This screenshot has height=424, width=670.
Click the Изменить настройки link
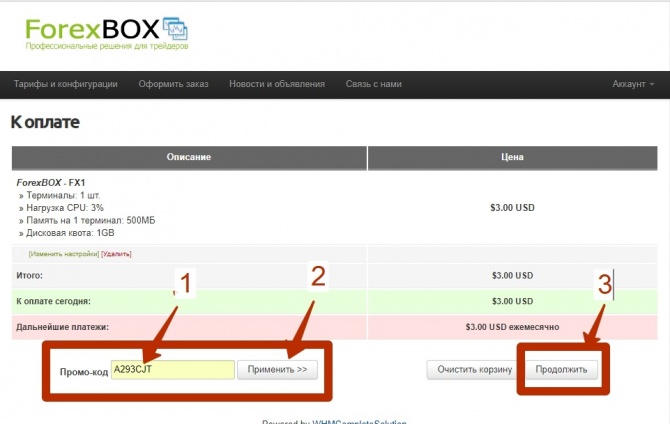tap(64, 254)
